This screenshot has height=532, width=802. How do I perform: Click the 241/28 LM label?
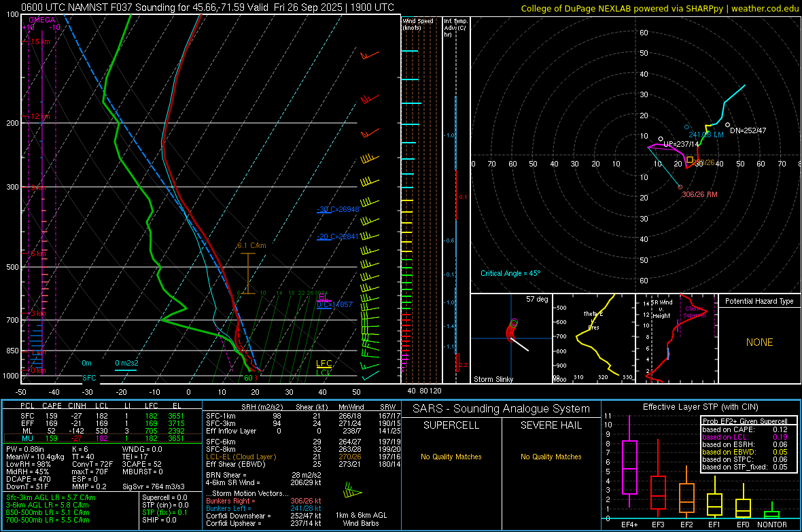pyautogui.click(x=706, y=135)
